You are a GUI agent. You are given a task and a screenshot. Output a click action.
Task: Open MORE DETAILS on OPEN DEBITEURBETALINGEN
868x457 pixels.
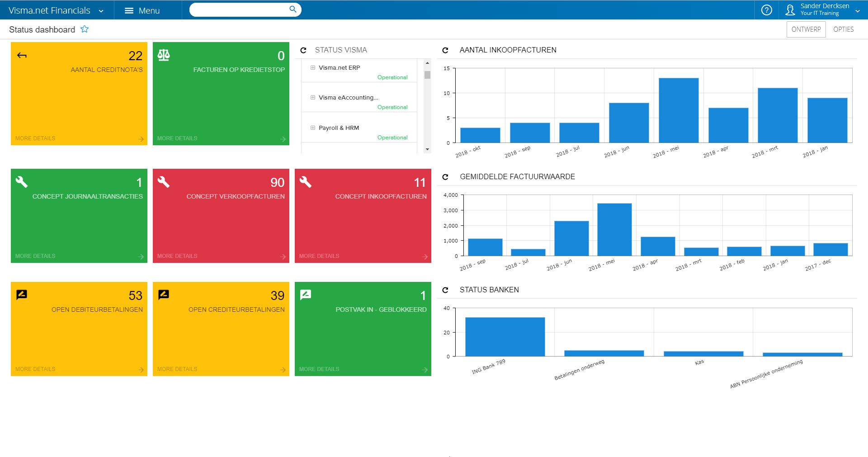click(x=35, y=369)
